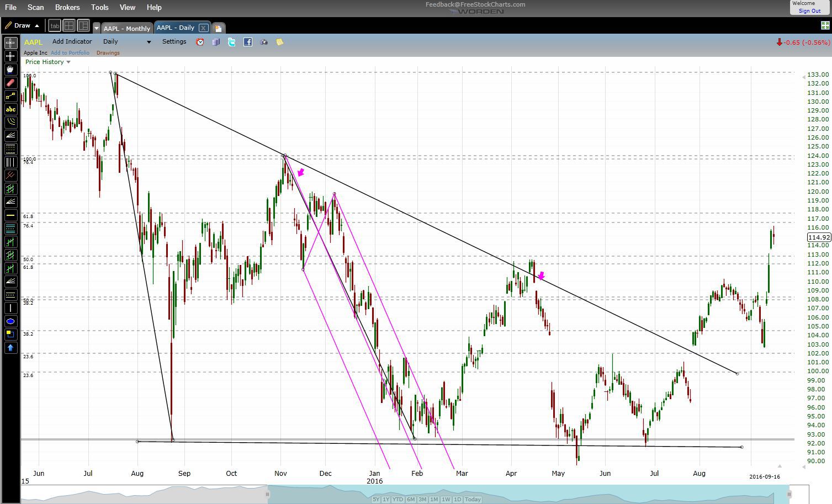Select the abc text annotation tool
The width and height of the screenshot is (832, 504).
pyautogui.click(x=10, y=109)
